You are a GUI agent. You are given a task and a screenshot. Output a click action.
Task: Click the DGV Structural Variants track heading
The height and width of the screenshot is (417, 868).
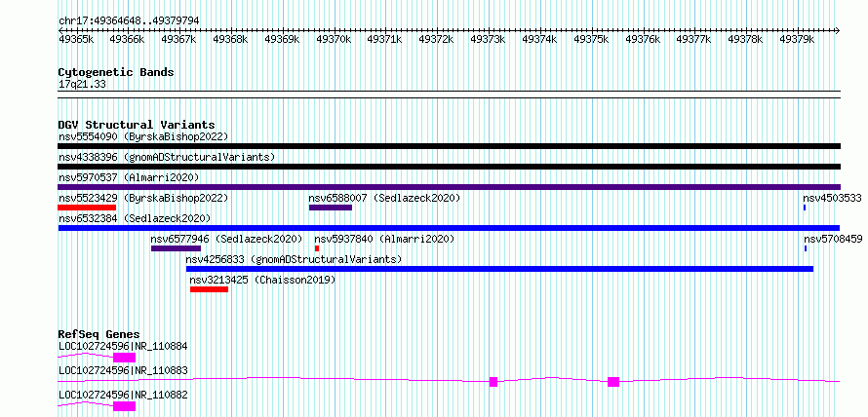tap(137, 125)
